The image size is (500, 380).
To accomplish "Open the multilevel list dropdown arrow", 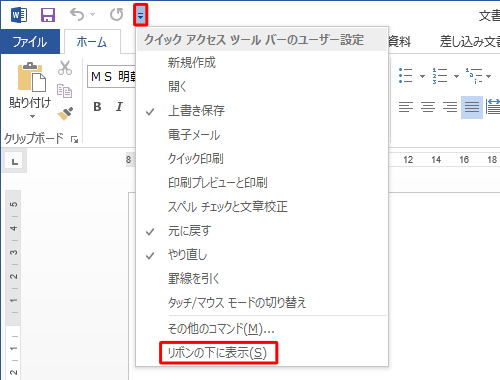I will pos(489,76).
